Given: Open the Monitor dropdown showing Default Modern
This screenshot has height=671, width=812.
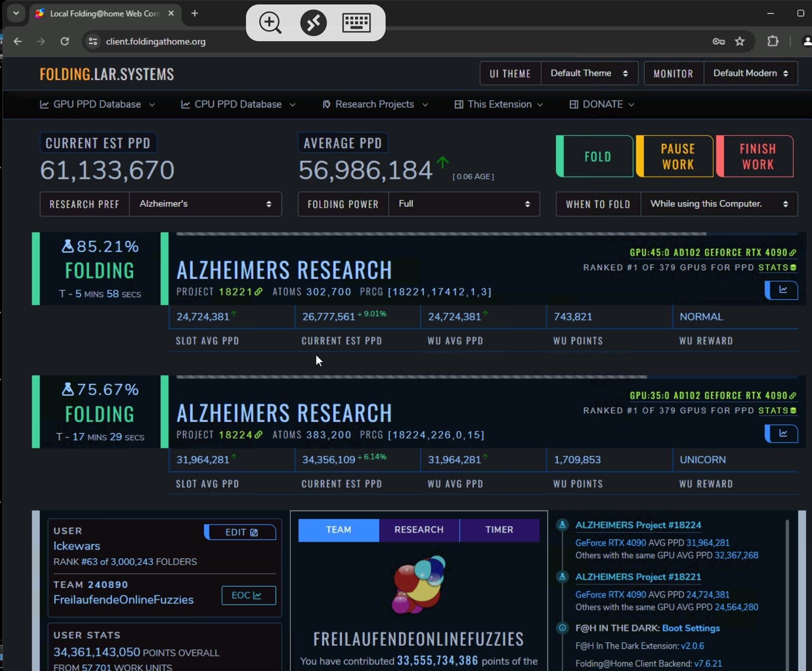Looking at the screenshot, I should tap(751, 73).
